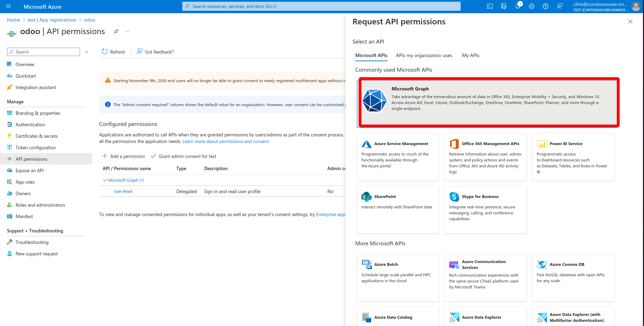Open the directories and subscriptions filter icon
The height and width of the screenshot is (326, 644).
coord(504,6)
